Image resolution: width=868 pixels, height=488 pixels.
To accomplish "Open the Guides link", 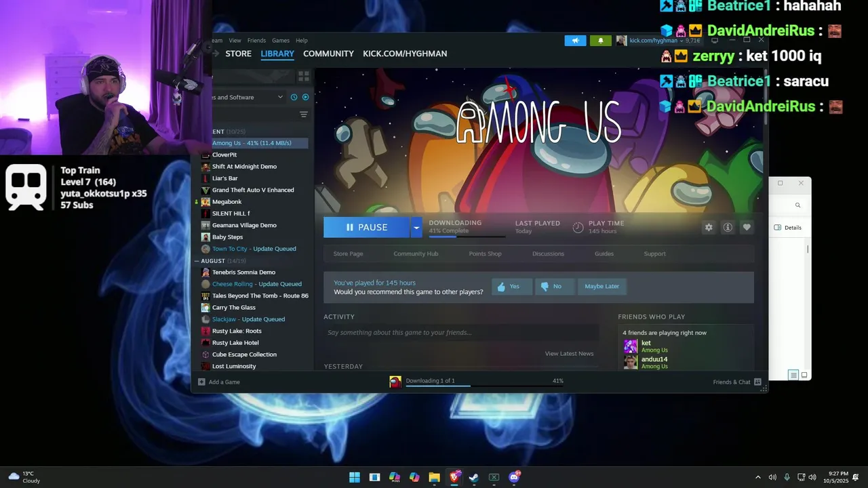I will pyautogui.click(x=604, y=253).
